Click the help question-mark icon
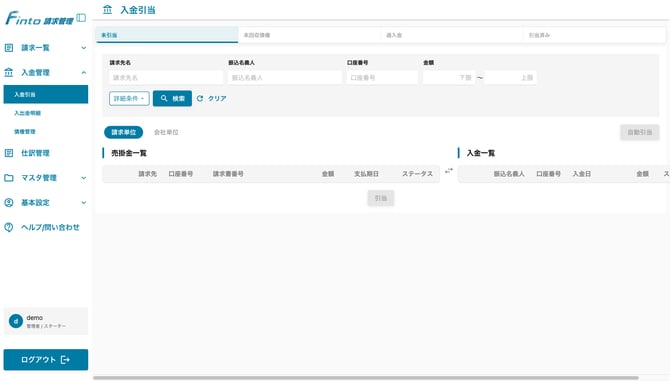 click(9, 227)
